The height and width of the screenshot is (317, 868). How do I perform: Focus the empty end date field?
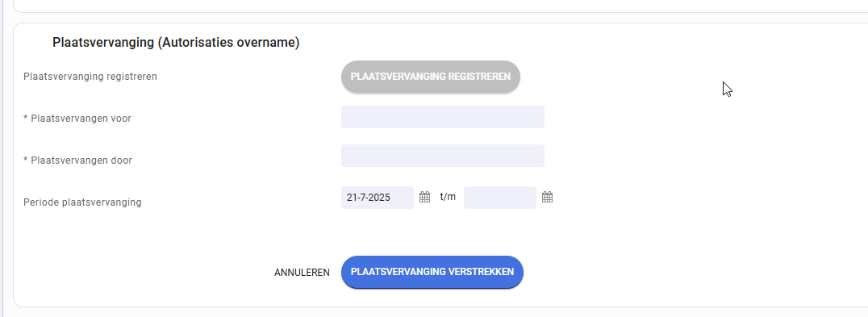coord(500,198)
